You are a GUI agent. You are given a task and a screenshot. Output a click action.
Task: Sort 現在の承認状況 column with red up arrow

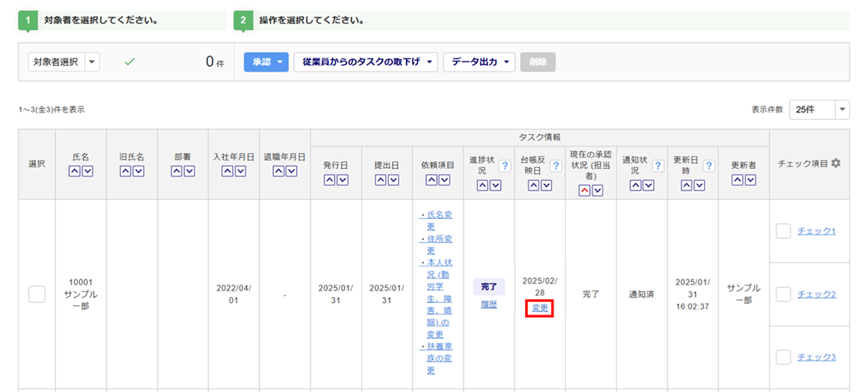tap(583, 191)
